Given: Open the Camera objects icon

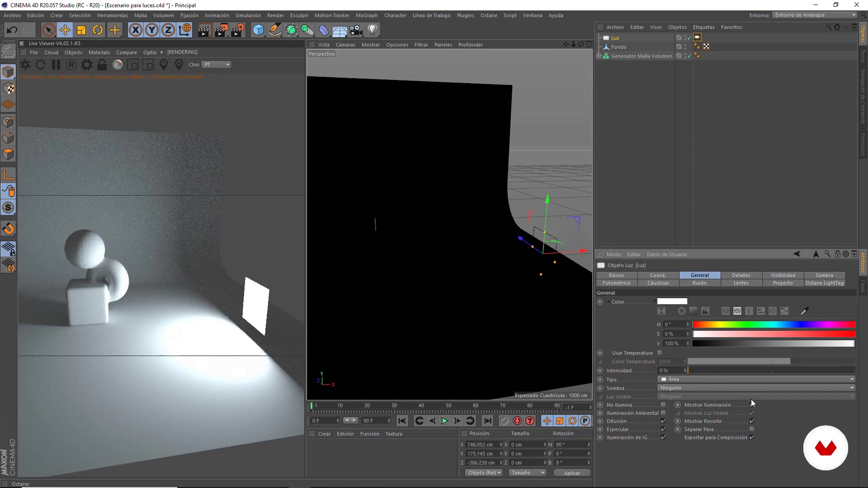Looking at the screenshot, I should point(356,30).
